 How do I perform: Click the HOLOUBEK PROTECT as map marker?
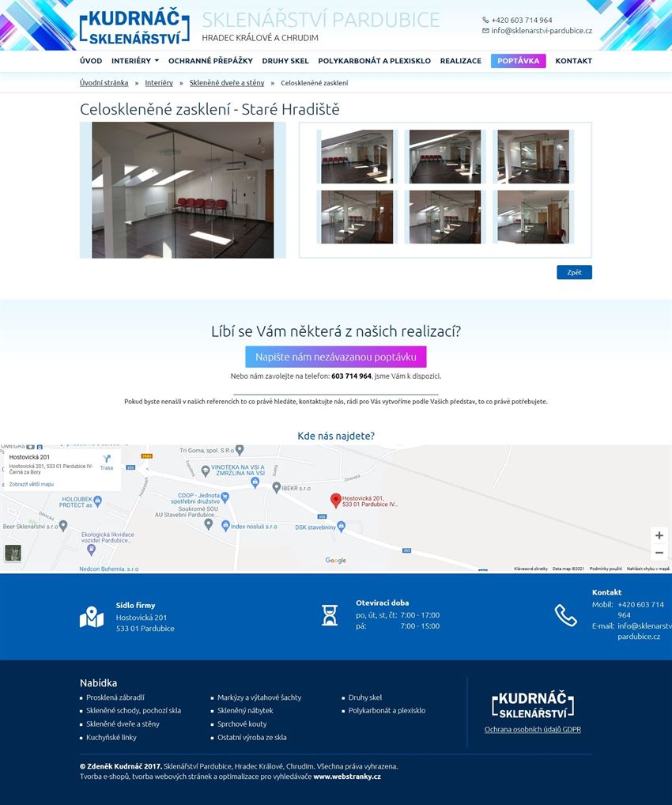(x=97, y=501)
